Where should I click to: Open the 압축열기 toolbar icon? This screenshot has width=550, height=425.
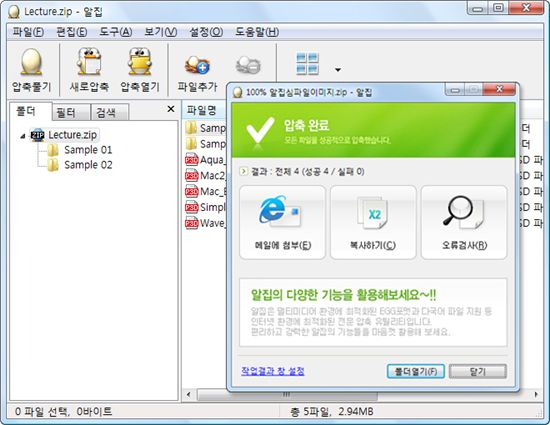pos(140,62)
